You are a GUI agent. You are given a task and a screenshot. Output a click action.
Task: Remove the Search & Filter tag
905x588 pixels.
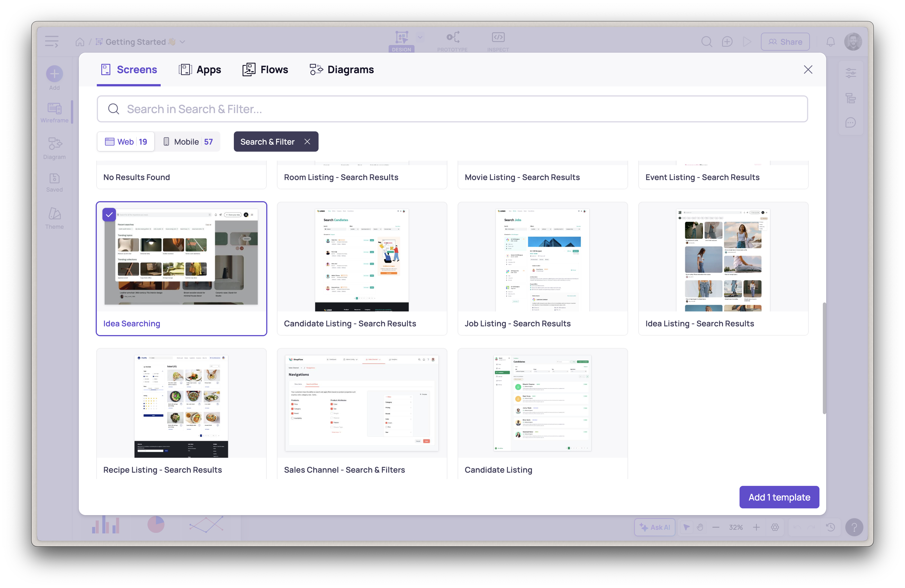307,142
